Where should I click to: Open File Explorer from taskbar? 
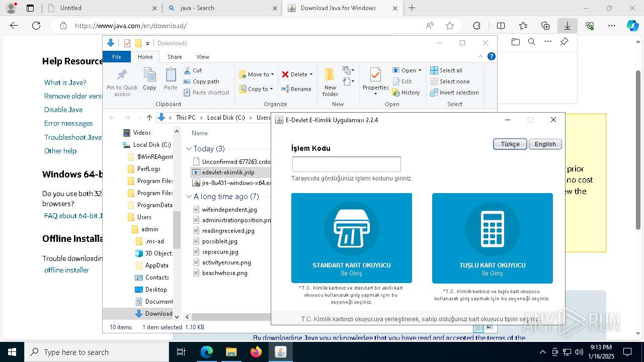pyautogui.click(x=231, y=352)
